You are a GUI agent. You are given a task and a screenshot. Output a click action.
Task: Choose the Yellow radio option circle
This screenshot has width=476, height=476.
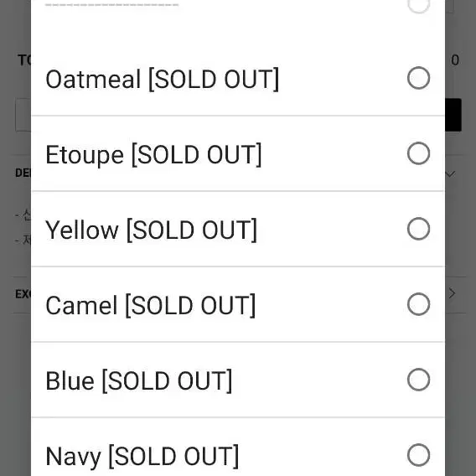point(418,229)
